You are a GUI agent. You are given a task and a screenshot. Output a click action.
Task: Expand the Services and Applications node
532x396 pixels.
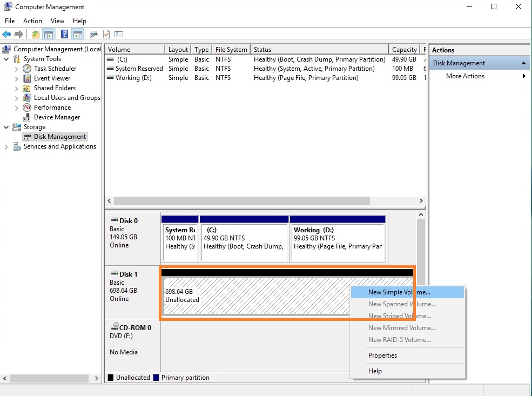click(x=6, y=147)
